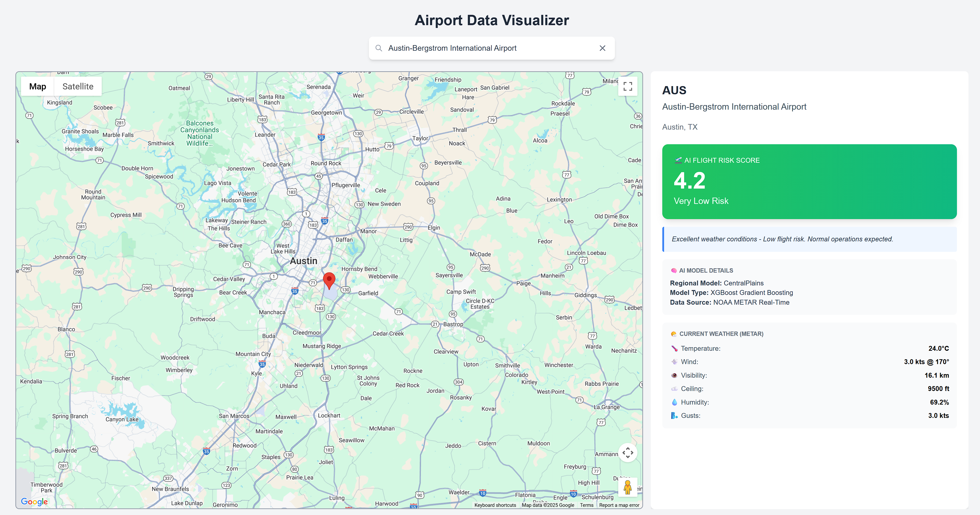Click the gusts wind icon
The width and height of the screenshot is (980, 515).
(x=674, y=416)
